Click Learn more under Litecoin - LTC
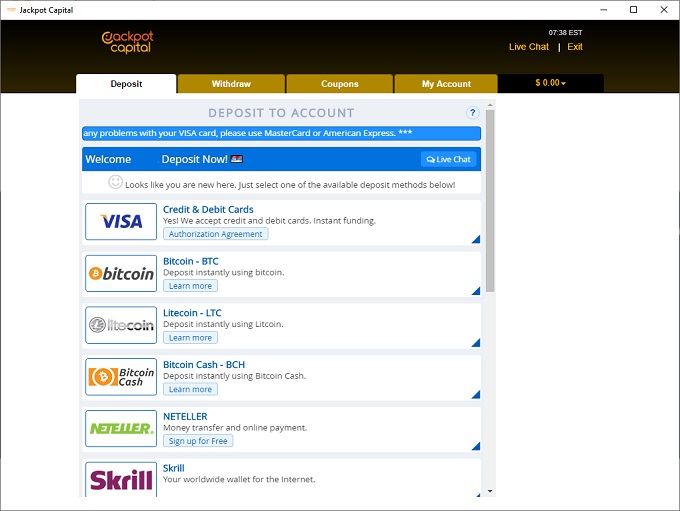The height and width of the screenshot is (511, 680). coord(190,337)
